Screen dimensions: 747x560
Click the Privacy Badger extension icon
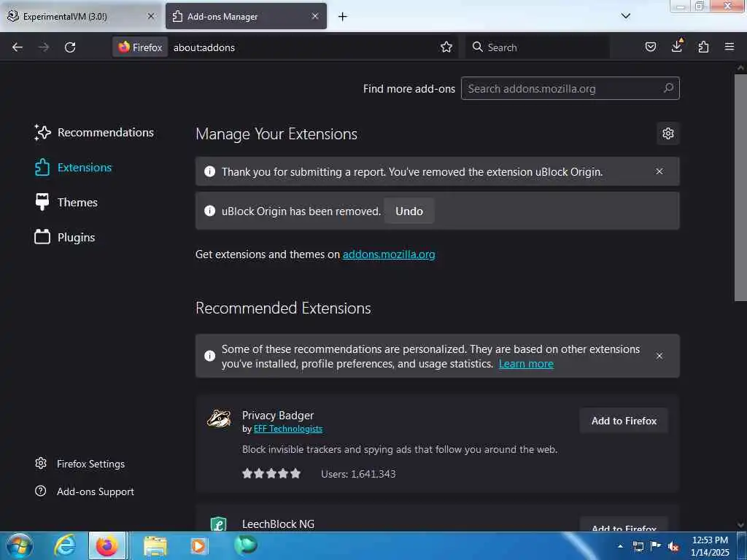219,419
